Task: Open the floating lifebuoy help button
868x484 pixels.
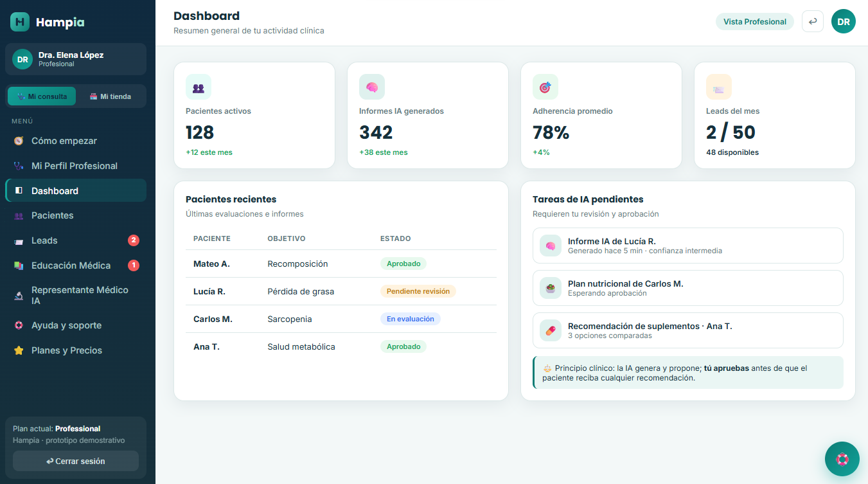Action: click(x=842, y=459)
